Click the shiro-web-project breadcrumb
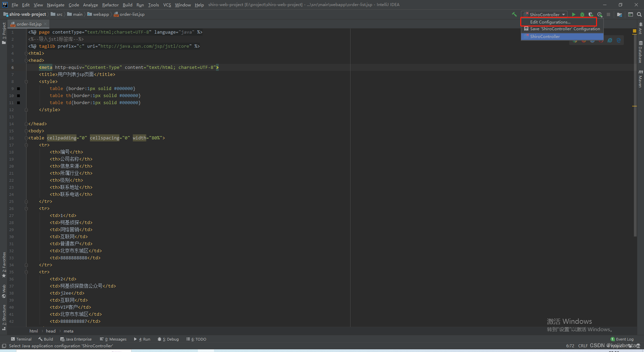644x352 pixels. click(x=25, y=14)
